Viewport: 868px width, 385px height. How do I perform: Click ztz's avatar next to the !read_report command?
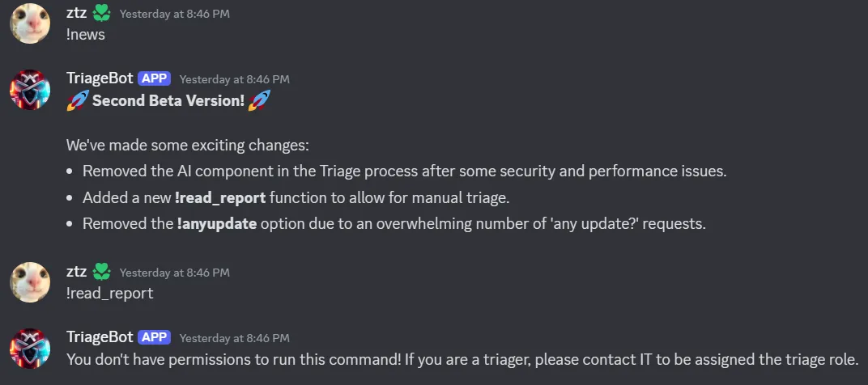click(30, 281)
